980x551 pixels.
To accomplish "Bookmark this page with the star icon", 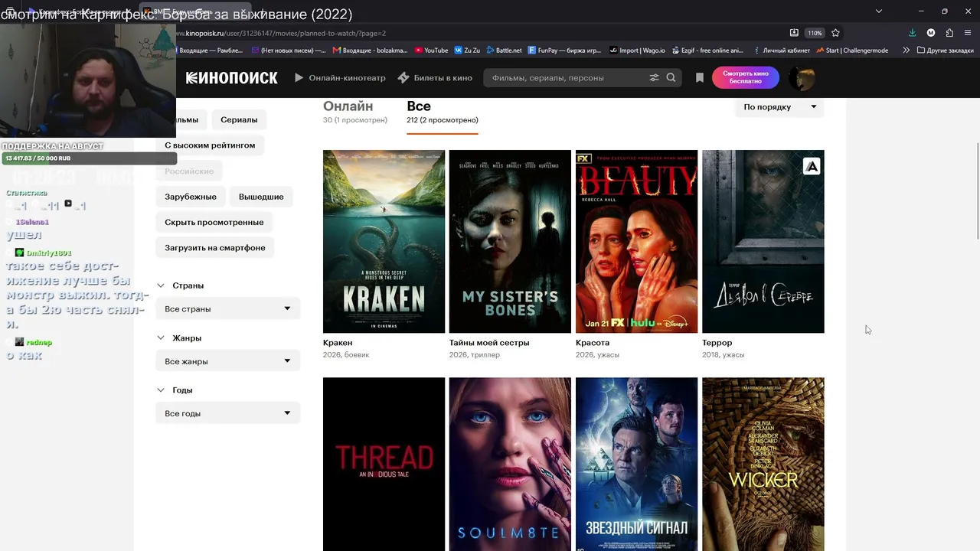I will pos(835,33).
